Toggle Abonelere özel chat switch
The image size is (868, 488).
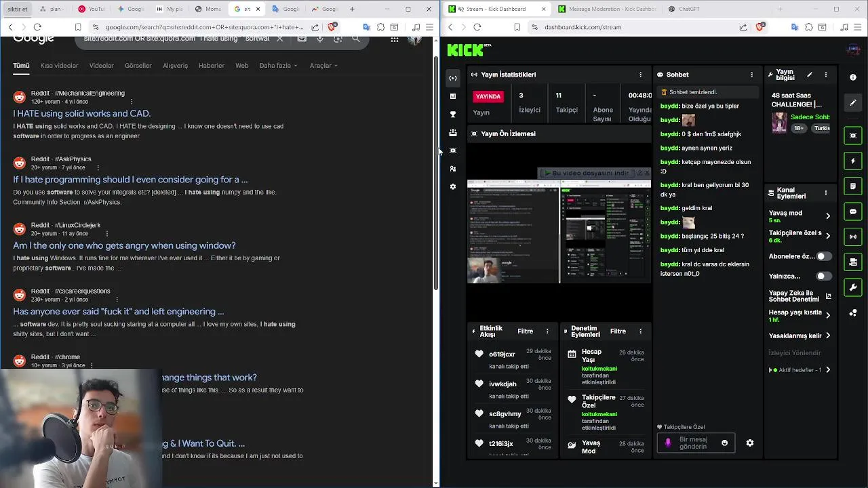click(x=823, y=256)
